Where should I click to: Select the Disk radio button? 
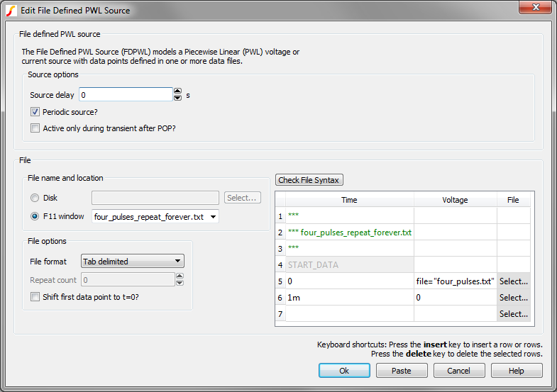pos(35,198)
